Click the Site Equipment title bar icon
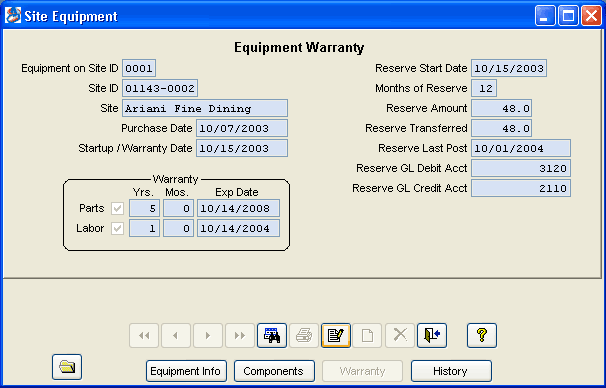The width and height of the screenshot is (606, 388). coord(13,16)
